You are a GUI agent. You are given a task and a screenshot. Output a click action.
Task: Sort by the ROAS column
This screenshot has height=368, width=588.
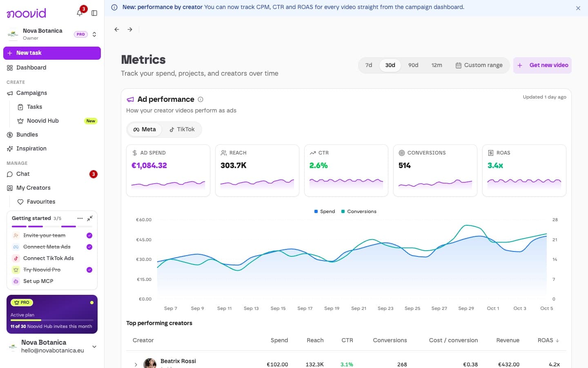tap(548, 340)
